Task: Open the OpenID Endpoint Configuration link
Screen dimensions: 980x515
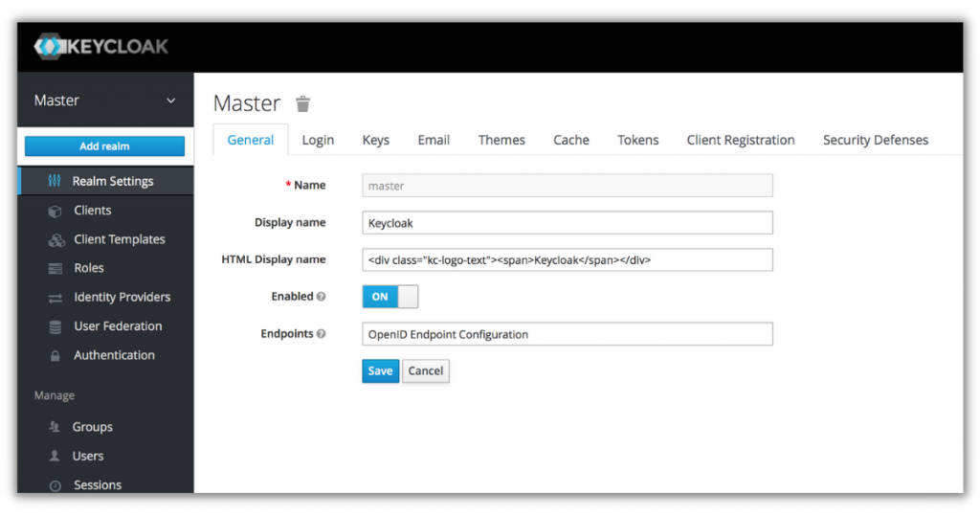Action: [448, 334]
